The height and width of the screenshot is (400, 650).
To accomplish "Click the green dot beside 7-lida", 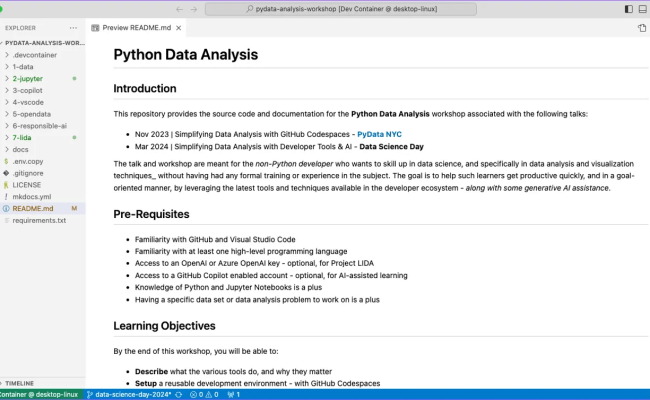I will click(74, 138).
